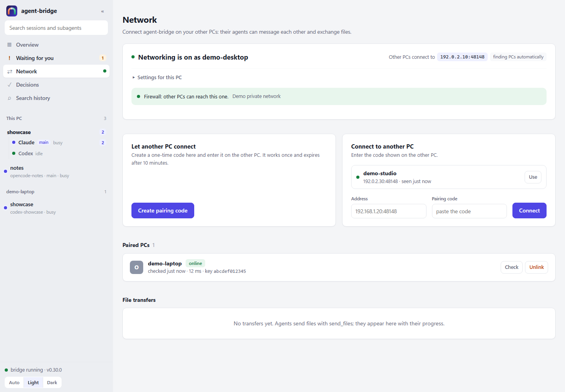Image resolution: width=565 pixels, height=392 pixels.
Task: Focus the Search sessions and subagents field
Action: tap(56, 28)
